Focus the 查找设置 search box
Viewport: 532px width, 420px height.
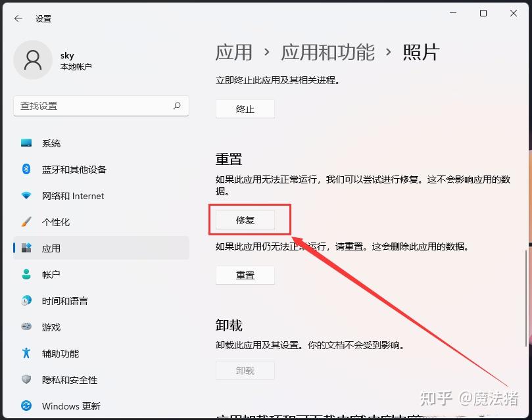pos(101,106)
